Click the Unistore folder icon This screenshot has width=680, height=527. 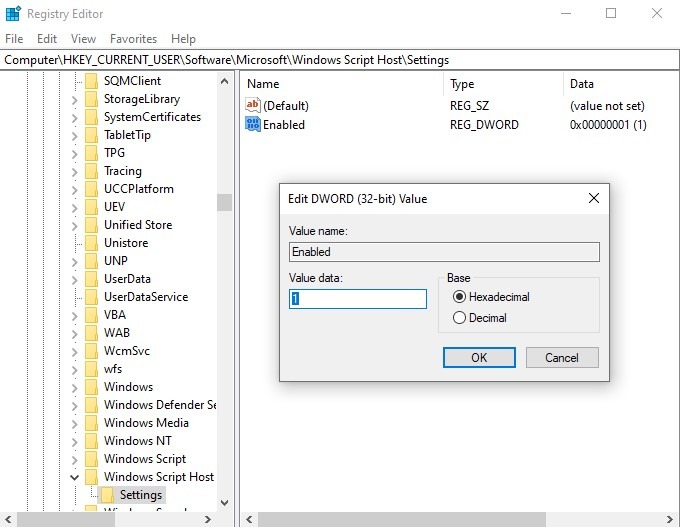point(91,242)
